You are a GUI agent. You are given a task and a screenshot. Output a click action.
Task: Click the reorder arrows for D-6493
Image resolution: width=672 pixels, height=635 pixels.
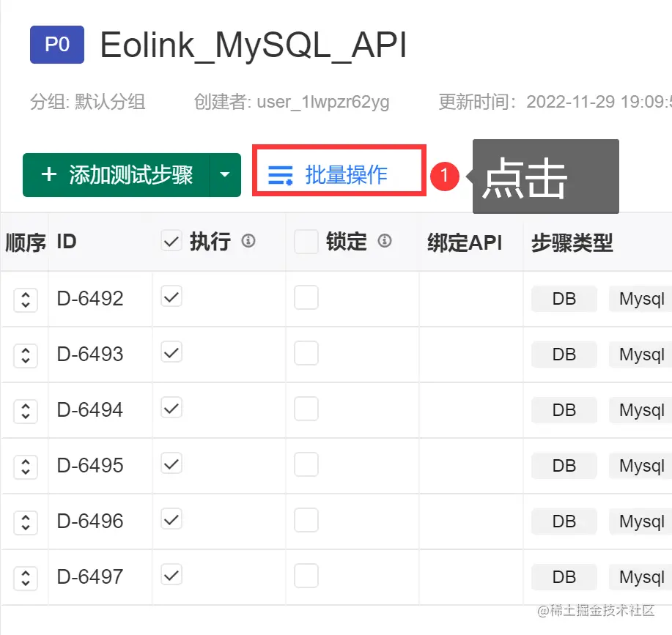pyautogui.click(x=26, y=355)
